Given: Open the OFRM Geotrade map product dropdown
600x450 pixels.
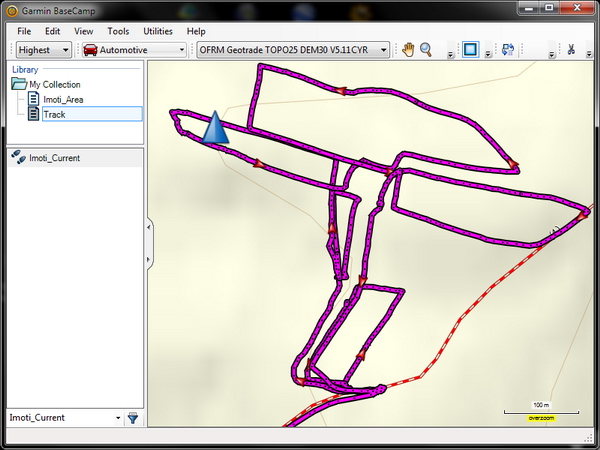Looking at the screenshot, I should [x=293, y=50].
